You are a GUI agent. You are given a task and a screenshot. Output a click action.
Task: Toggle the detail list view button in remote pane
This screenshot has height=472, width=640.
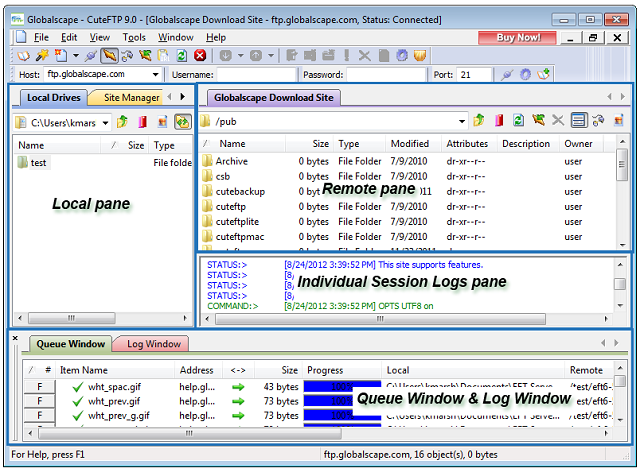click(x=578, y=121)
